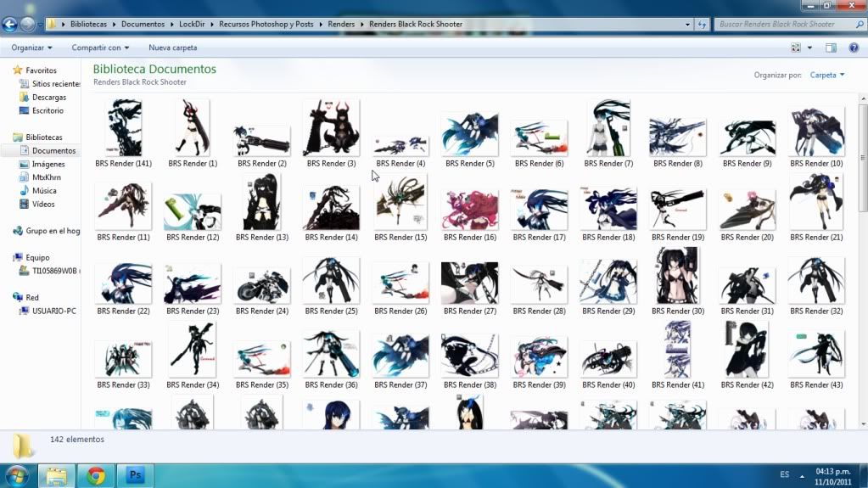Select BRS Render (24) motorcycle thumbnail
Image resolution: width=868 pixels, height=488 pixels.
click(x=262, y=284)
